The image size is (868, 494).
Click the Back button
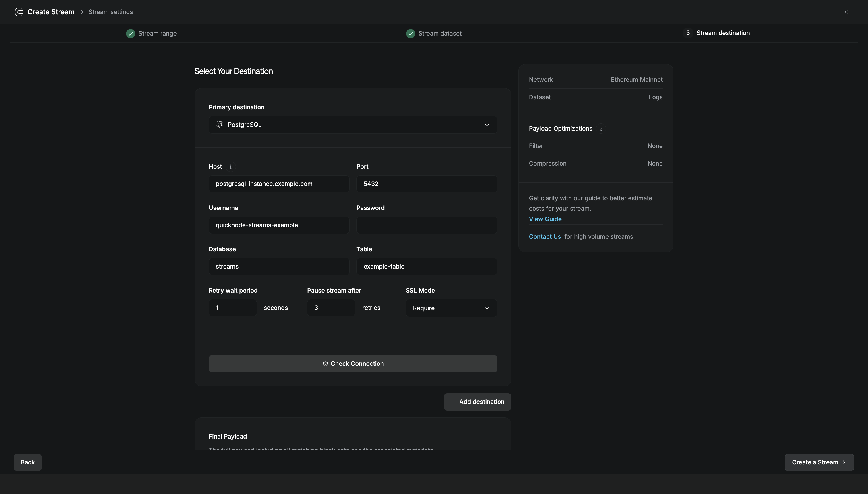pyautogui.click(x=28, y=462)
